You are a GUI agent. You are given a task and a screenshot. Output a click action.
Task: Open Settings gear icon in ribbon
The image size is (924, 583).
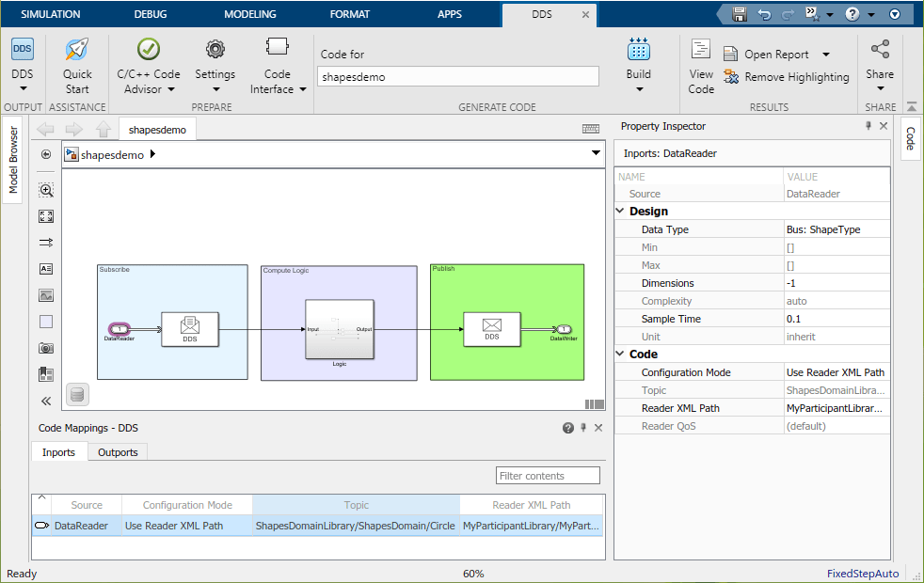click(215, 49)
